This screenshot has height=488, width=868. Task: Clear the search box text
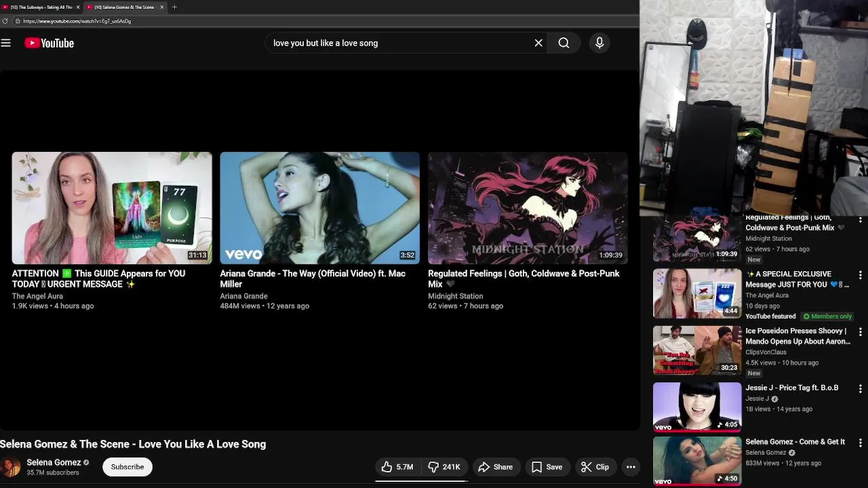click(x=538, y=43)
